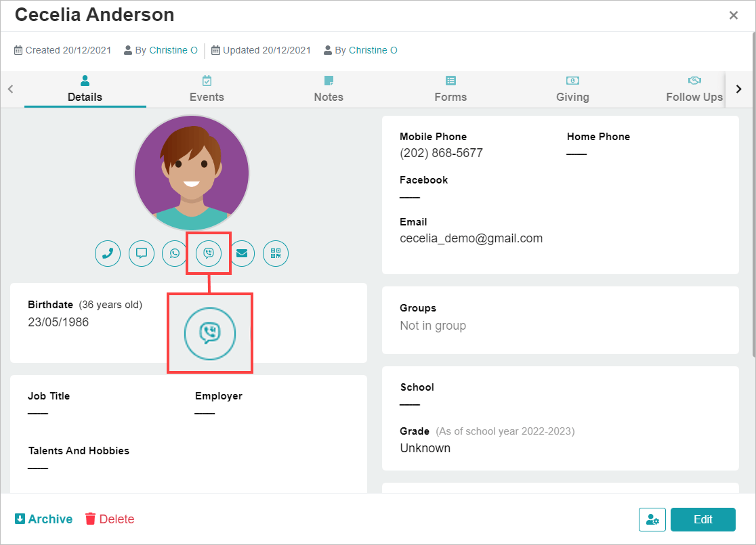The width and height of the screenshot is (756, 545).
Task: Click the phone call icon under avatar
Action: pyautogui.click(x=108, y=253)
